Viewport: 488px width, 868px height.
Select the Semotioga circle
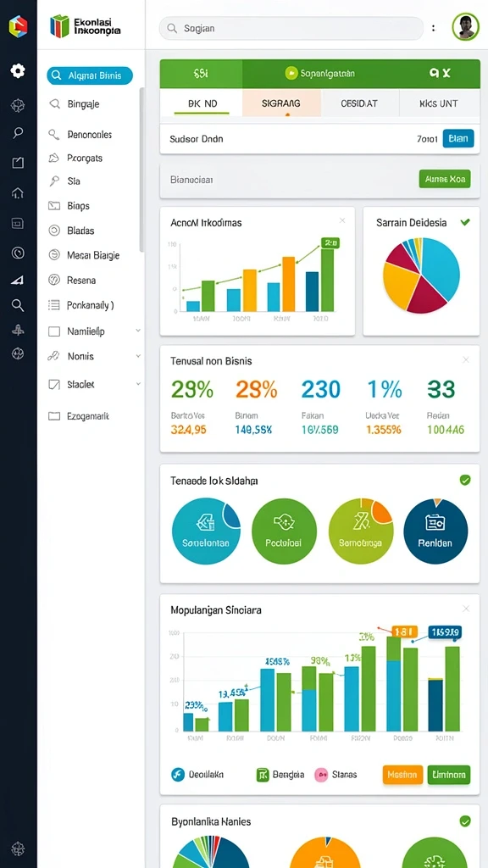[361, 531]
